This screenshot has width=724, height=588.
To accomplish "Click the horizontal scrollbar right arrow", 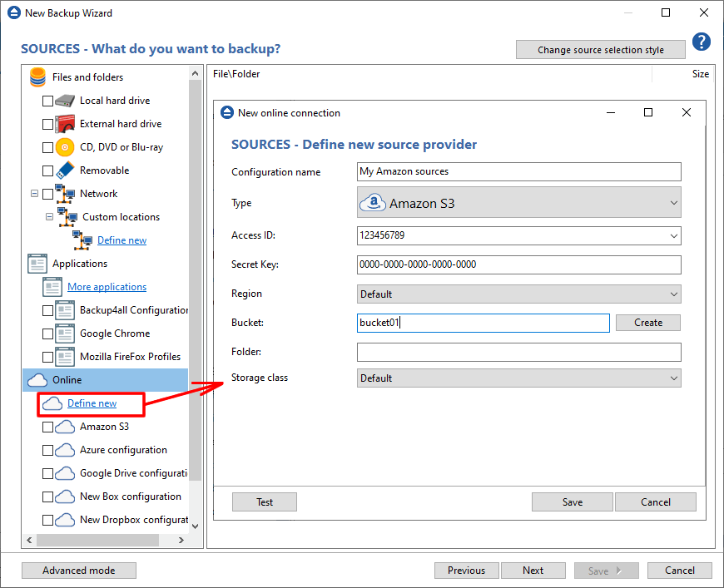I will [181, 540].
